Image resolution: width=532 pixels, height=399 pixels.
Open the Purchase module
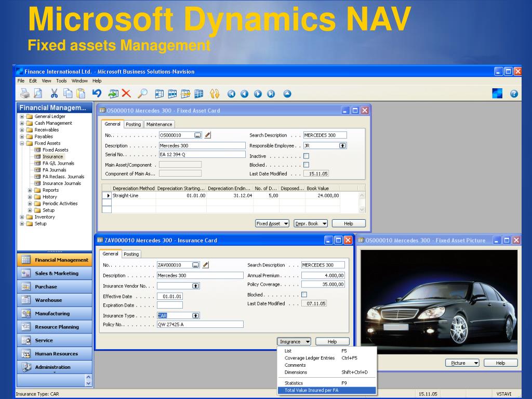pyautogui.click(x=55, y=287)
